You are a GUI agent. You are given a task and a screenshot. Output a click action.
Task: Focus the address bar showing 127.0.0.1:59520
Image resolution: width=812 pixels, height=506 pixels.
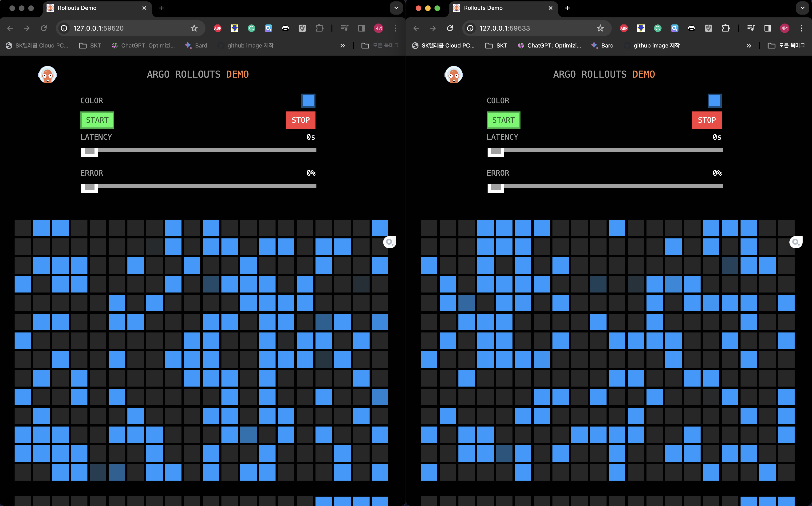point(130,28)
